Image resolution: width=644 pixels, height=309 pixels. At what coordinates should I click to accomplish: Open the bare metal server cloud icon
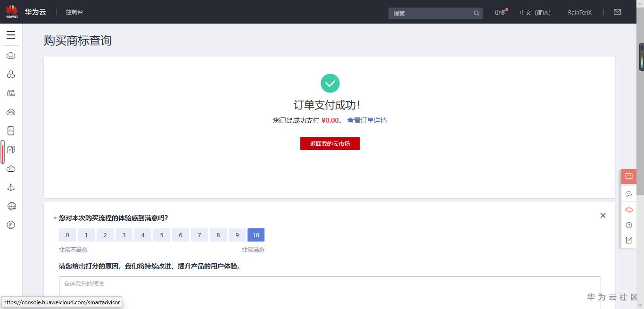pos(11,112)
